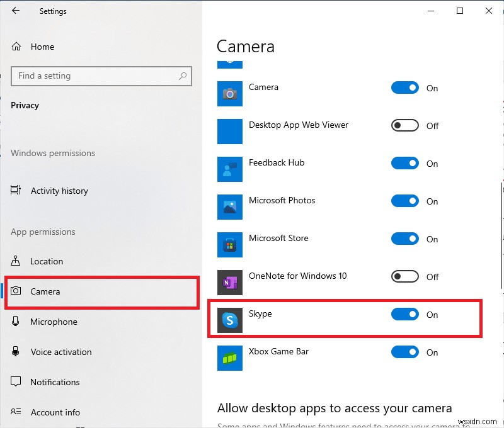Click the search magnifier icon

183,76
